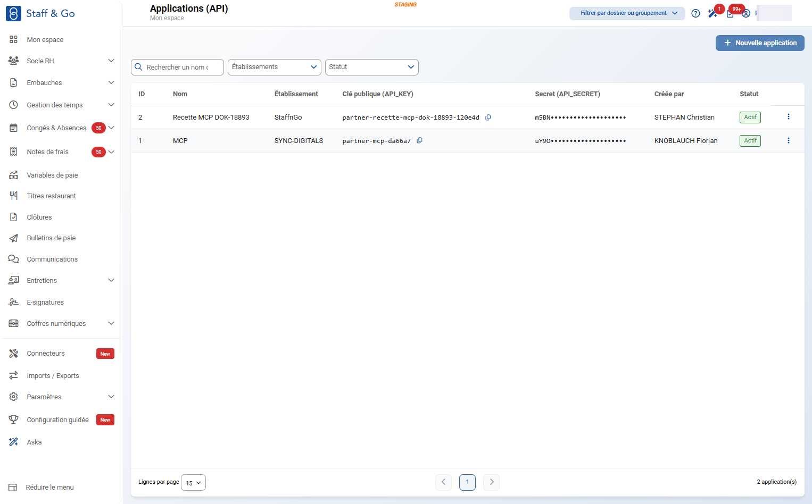812x504 pixels.
Task: Open the actions menu for Recette MCP DOK-18893
Action: (789, 117)
